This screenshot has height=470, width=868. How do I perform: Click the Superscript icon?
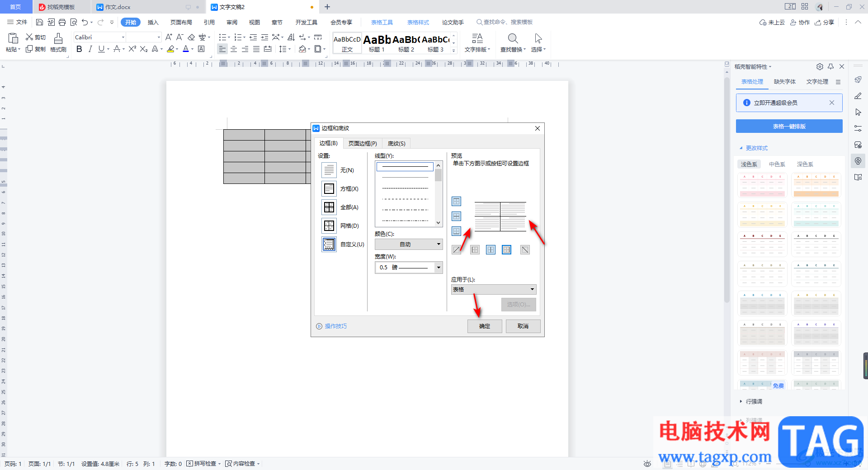pos(132,49)
